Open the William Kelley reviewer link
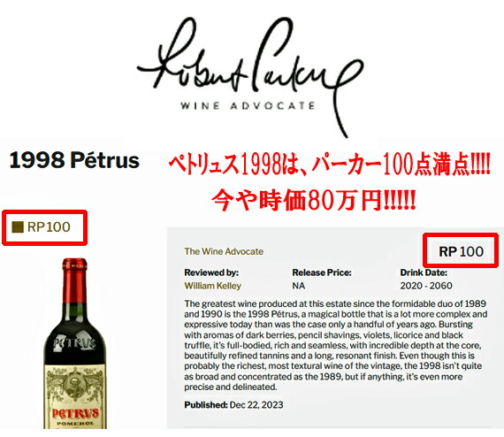 (x=212, y=286)
